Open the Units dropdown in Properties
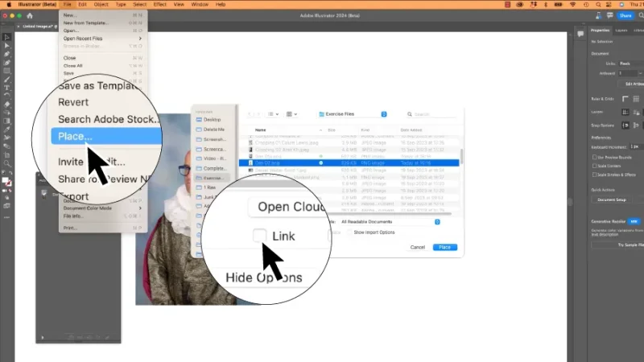This screenshot has height=362, width=644. pos(630,63)
